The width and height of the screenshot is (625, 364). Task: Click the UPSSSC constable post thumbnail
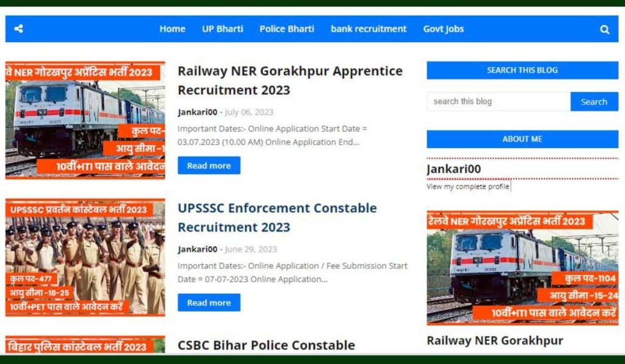tap(85, 257)
